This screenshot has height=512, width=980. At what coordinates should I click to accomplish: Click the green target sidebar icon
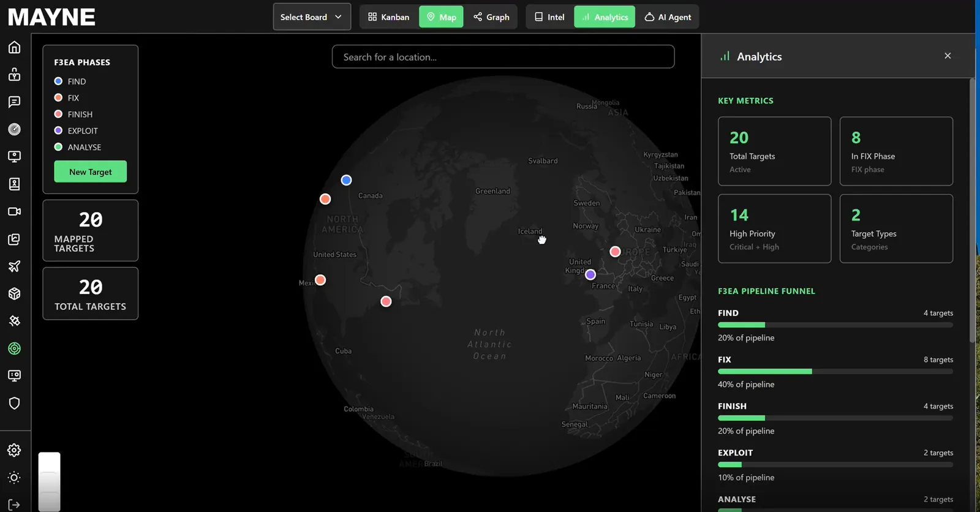pyautogui.click(x=14, y=348)
